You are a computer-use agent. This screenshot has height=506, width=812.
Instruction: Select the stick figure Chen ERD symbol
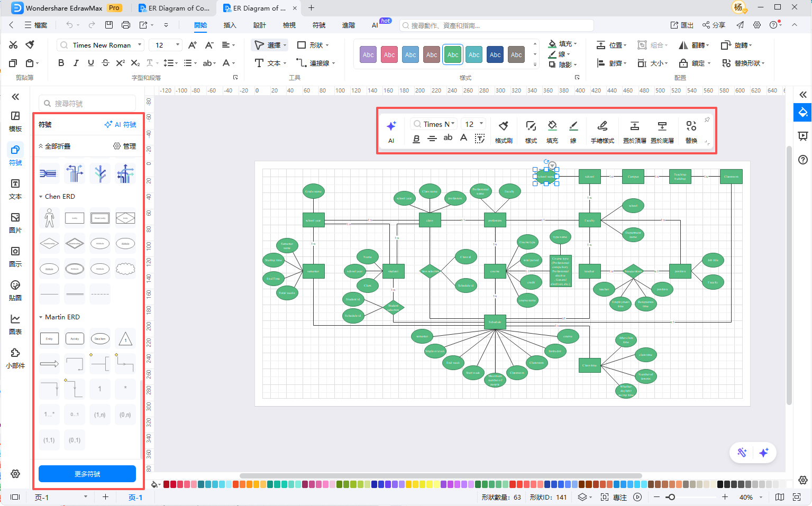(49, 218)
